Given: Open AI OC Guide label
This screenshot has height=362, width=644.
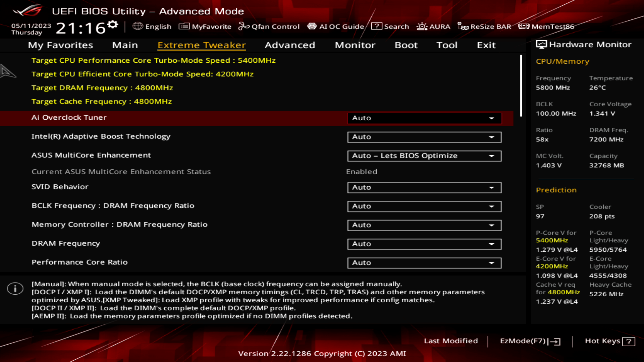Looking at the screenshot, I should pyautogui.click(x=341, y=26).
